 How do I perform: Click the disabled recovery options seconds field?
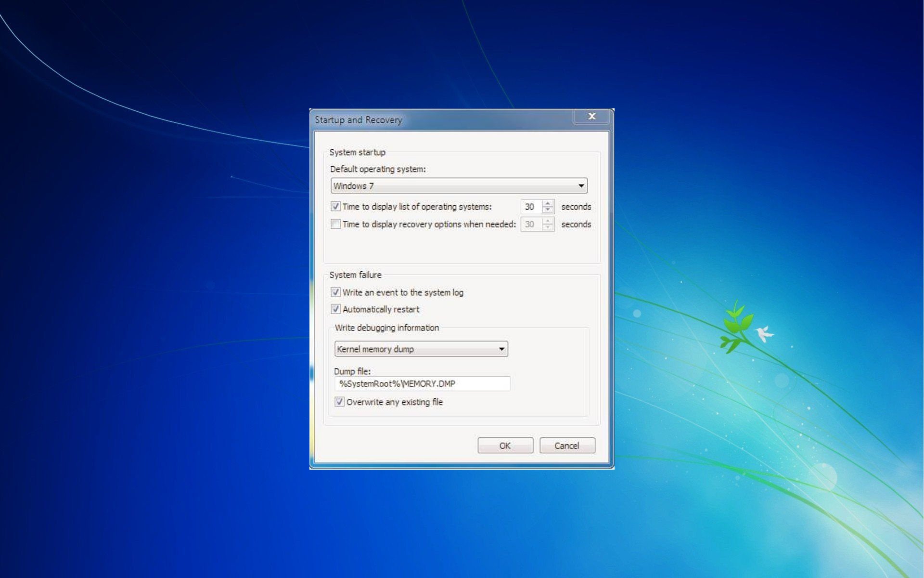pyautogui.click(x=531, y=224)
